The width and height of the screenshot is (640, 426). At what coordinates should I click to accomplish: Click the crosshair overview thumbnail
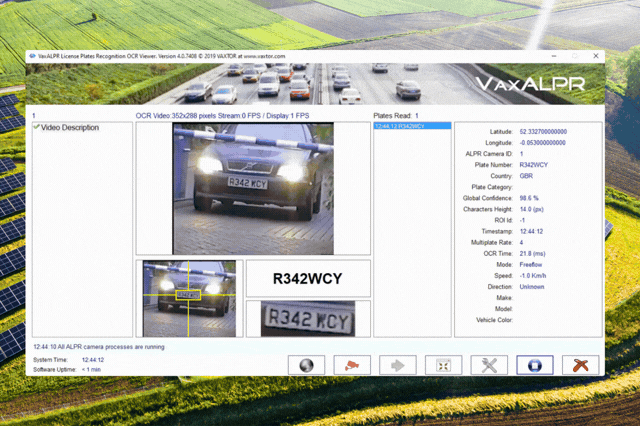click(189, 299)
